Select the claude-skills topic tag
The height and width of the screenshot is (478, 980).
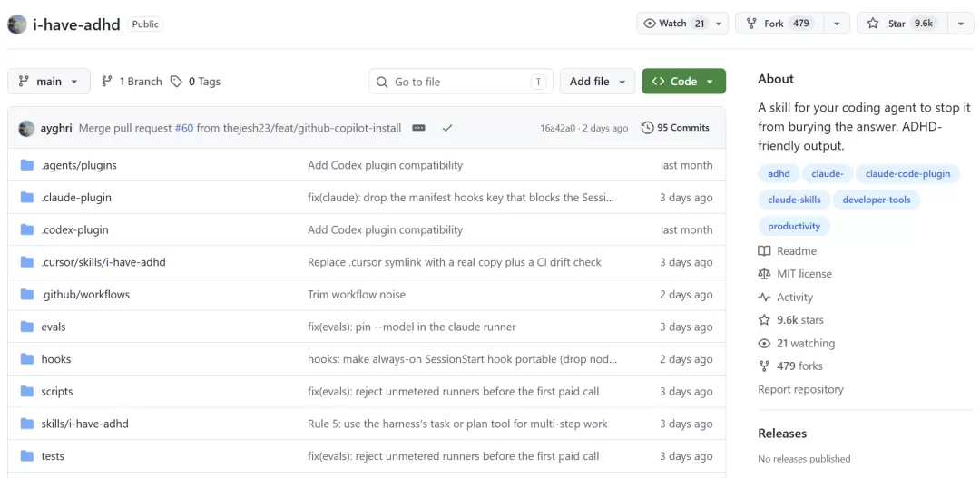(x=794, y=200)
